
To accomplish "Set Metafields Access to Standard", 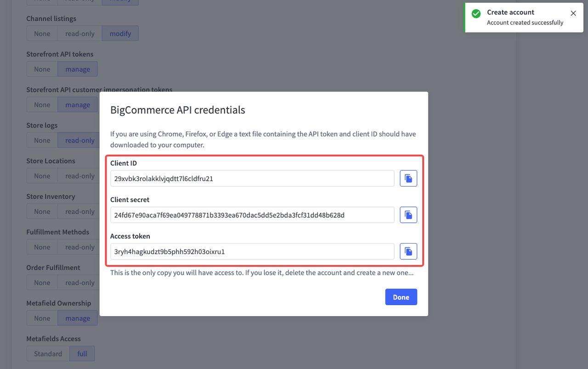I will (x=48, y=353).
